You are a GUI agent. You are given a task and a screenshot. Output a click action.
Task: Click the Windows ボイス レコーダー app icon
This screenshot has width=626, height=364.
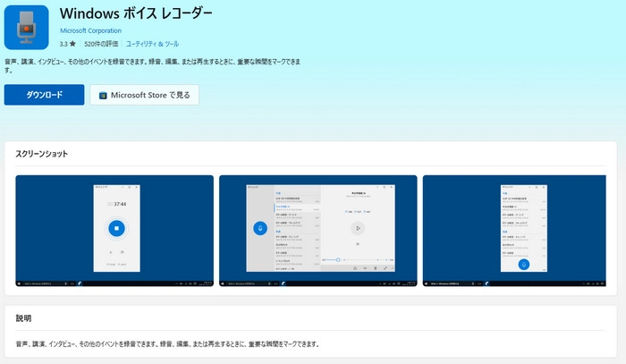(26, 28)
